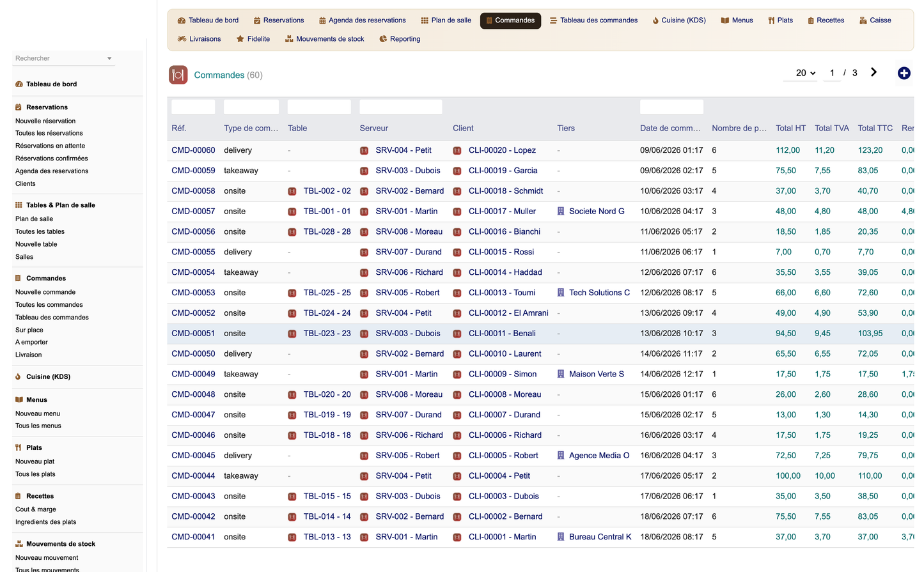Image resolution: width=924 pixels, height=572 pixels.
Task: Click the Tiers icon for Agence Media O
Action: [x=561, y=456]
